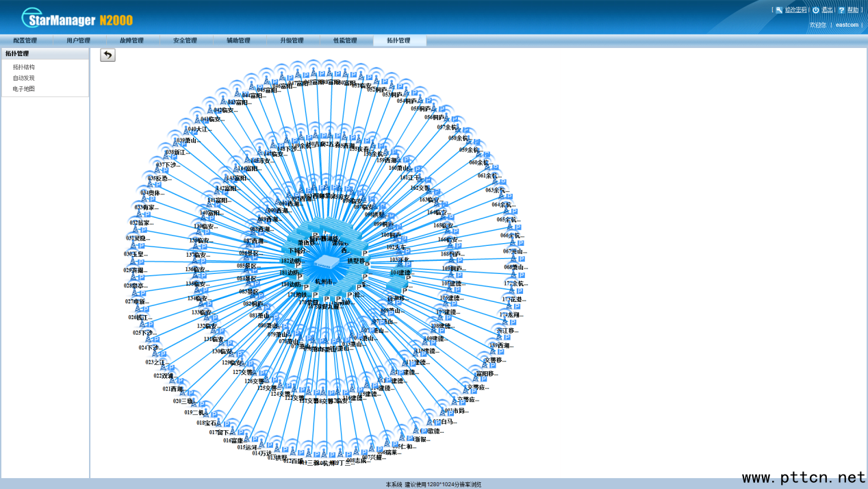This screenshot has height=489, width=868.
Task: Click the 退出 logout link
Action: pos(827,10)
